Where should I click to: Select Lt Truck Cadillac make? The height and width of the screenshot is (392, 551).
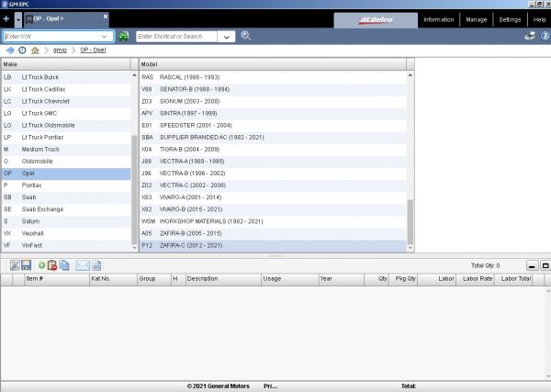pyautogui.click(x=66, y=89)
